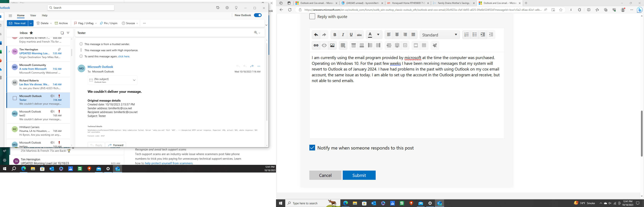Click the Bold formatting icon
The width and height of the screenshot is (644, 207).
pyautogui.click(x=335, y=35)
